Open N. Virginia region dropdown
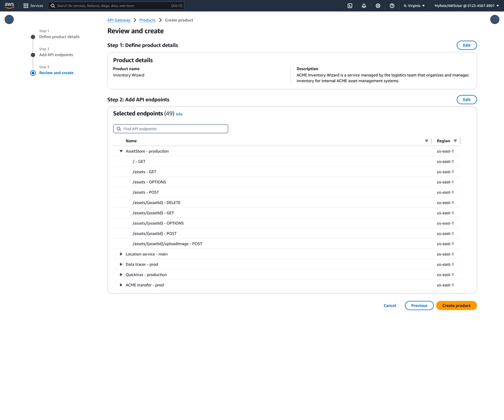 click(414, 6)
